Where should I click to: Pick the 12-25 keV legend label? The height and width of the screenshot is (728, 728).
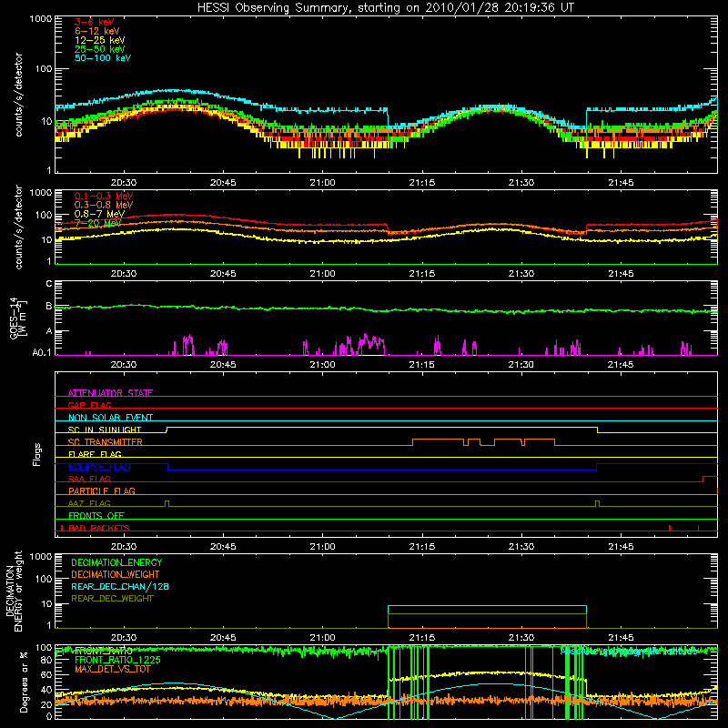coord(100,40)
